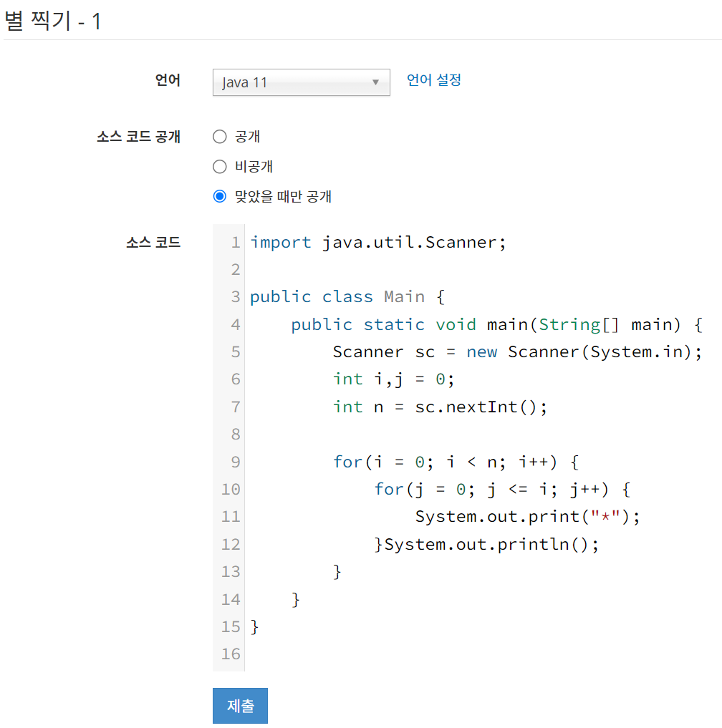The height and width of the screenshot is (728, 722).
Task: Click line number 2 in the gutter
Action: pyautogui.click(x=236, y=270)
